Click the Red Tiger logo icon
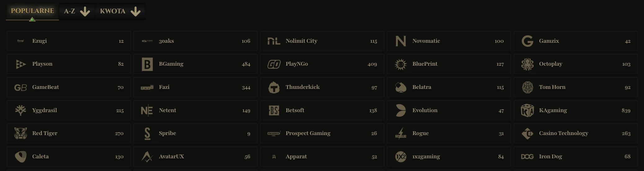The image size is (644, 171). 20,134
